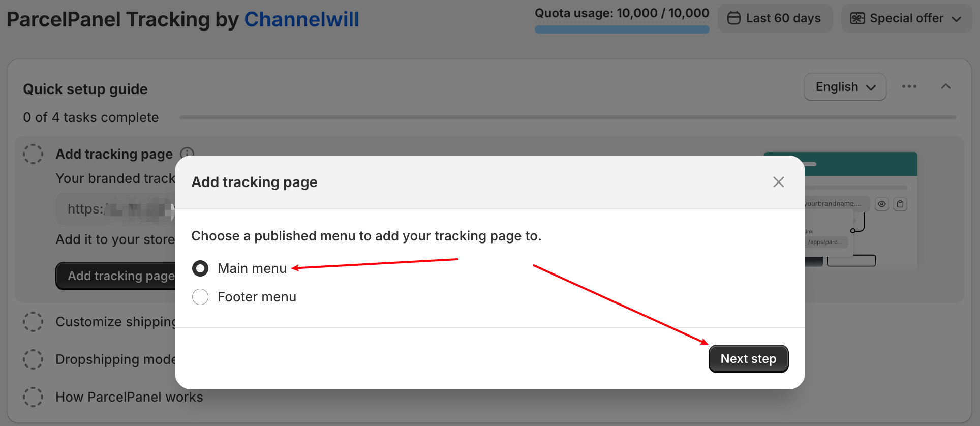The width and height of the screenshot is (980, 426).
Task: Click the gift icon in Special offer
Action: [857, 18]
